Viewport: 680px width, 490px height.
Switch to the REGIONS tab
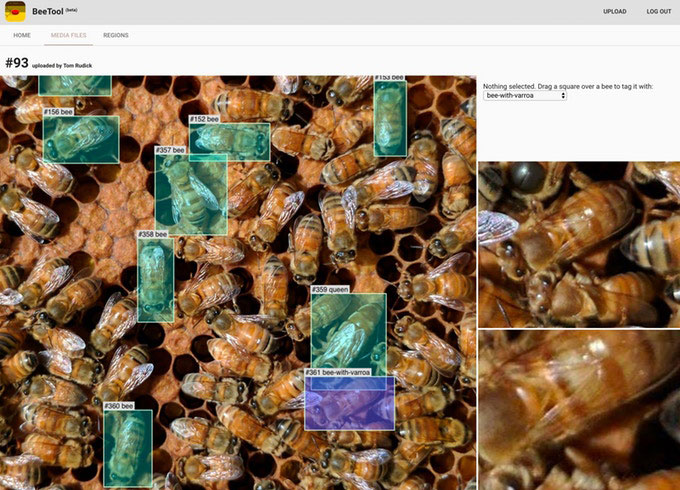click(x=116, y=35)
